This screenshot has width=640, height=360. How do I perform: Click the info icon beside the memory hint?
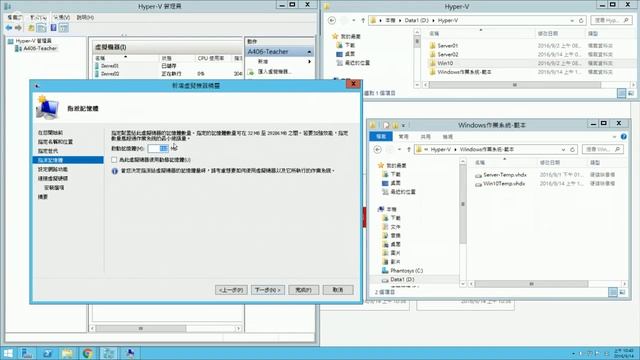click(115, 171)
